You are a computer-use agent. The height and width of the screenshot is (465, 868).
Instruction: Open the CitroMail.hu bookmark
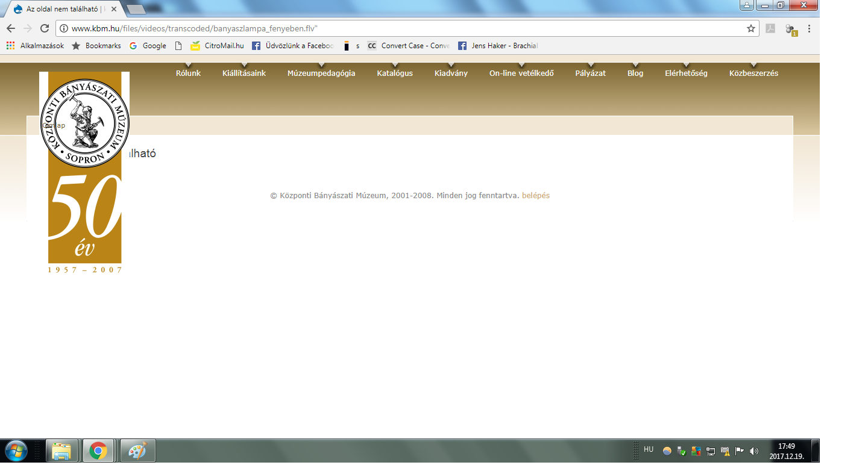coord(217,46)
